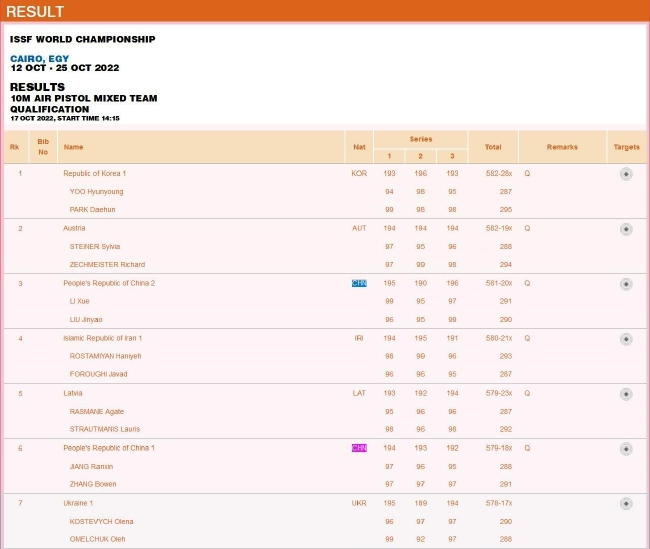The height and width of the screenshot is (549, 650).
Task: Select team People's Republic of China 2
Action: pyautogui.click(x=109, y=283)
